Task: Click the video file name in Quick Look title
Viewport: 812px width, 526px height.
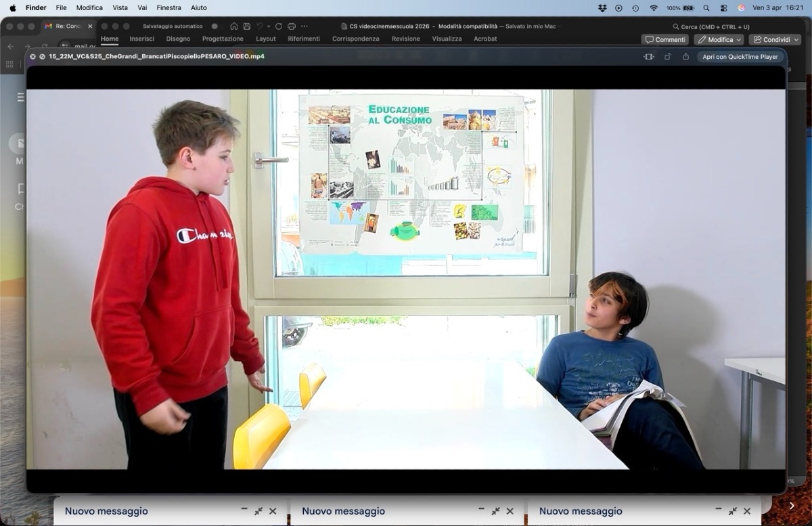Action: tap(156, 56)
